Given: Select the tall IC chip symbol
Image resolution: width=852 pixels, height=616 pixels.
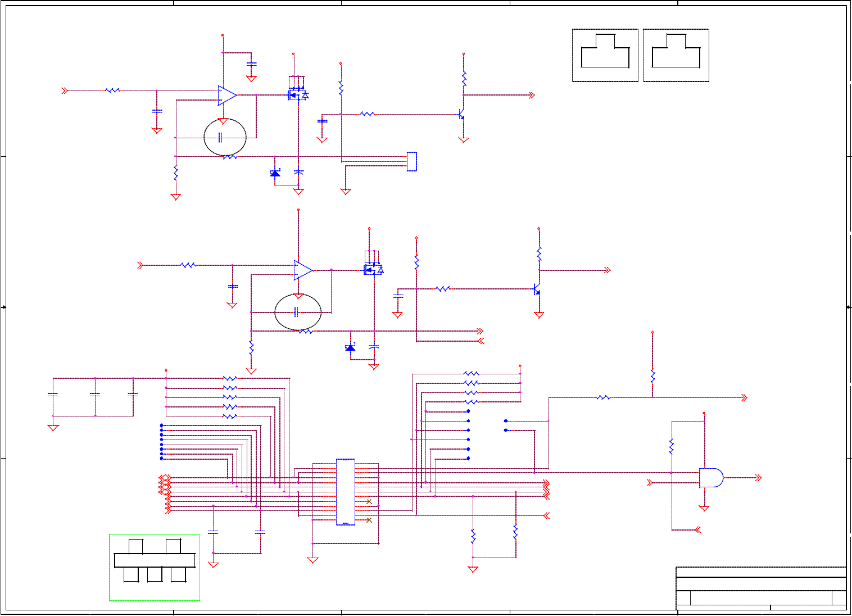Looking at the screenshot, I should pos(346,492).
